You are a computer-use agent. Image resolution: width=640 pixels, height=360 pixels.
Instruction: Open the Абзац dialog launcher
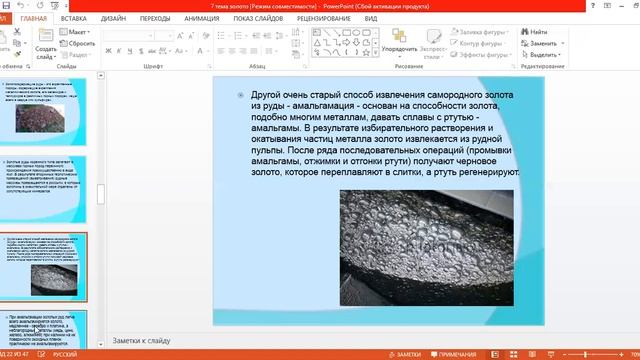pyautogui.click(x=305, y=66)
